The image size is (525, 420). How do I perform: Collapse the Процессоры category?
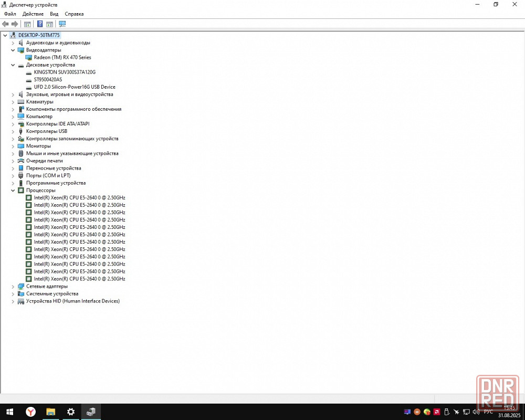[13, 191]
